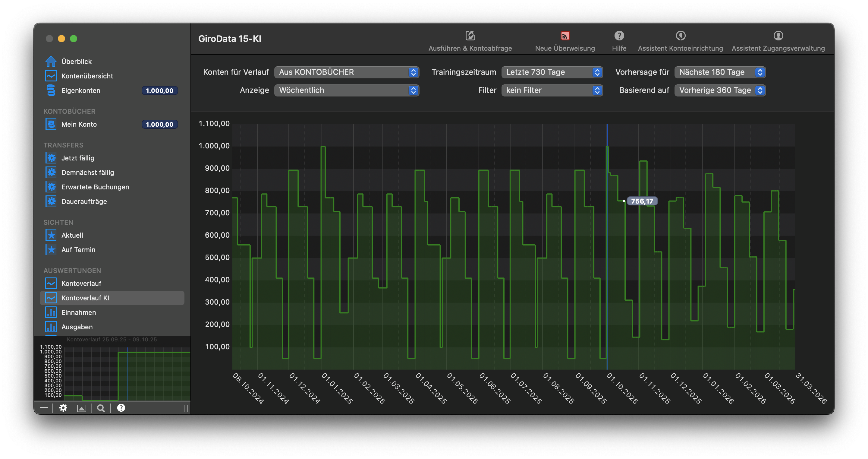Click the plus button in the bottom sidebar bar
The width and height of the screenshot is (868, 459).
tap(44, 408)
